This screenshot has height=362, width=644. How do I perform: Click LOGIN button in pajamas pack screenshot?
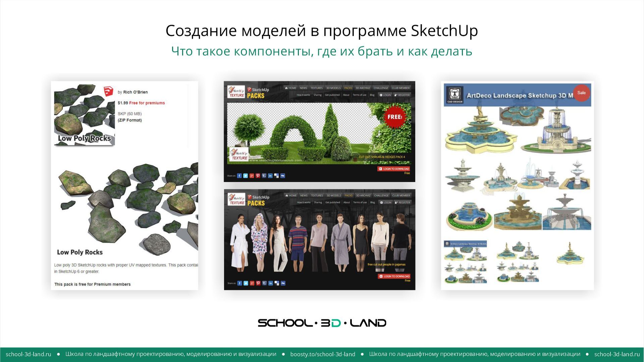[x=385, y=202]
